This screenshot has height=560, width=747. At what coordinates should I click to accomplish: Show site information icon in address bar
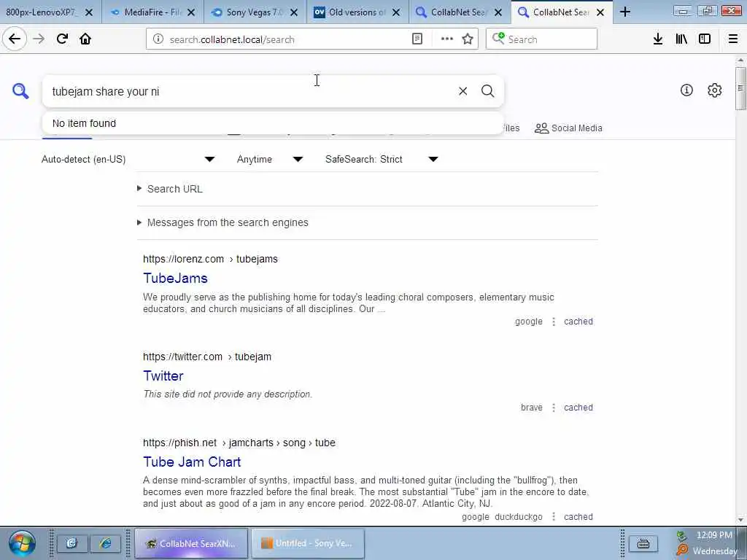[158, 39]
